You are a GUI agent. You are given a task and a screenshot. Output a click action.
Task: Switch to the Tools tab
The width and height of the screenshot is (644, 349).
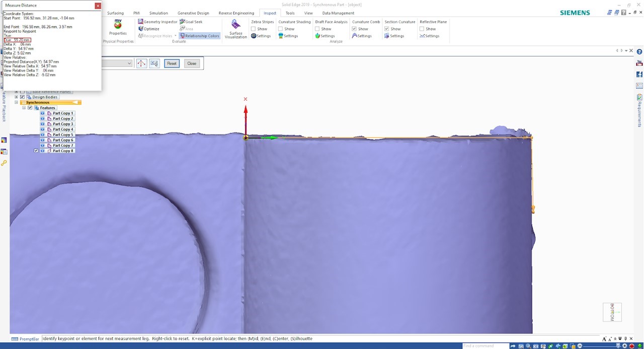tap(290, 13)
